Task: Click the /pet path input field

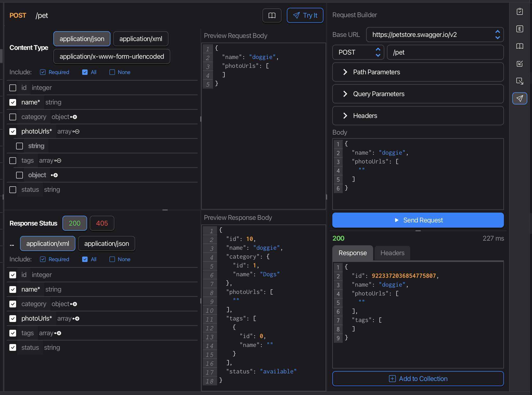Action: [445, 52]
